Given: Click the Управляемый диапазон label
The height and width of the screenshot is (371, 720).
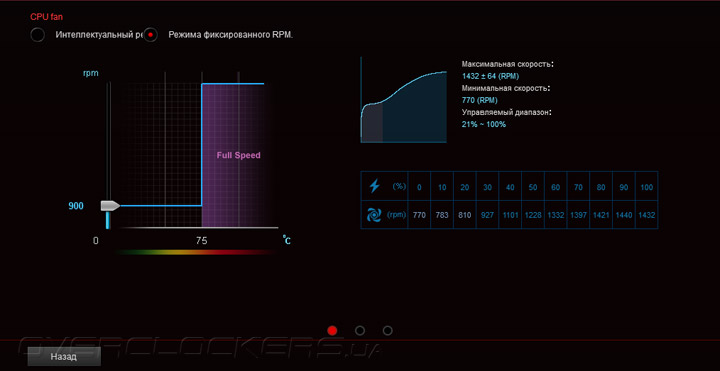Looking at the screenshot, I should tap(507, 112).
